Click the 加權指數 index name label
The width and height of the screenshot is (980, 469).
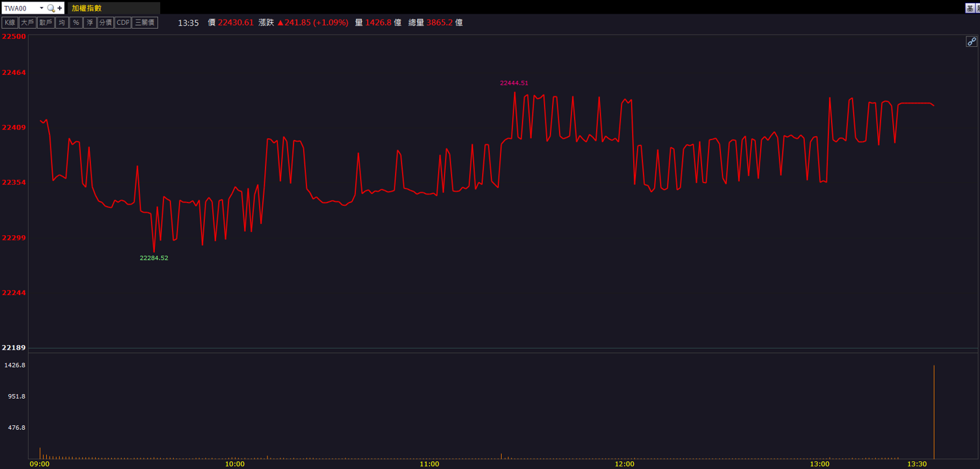coord(87,8)
